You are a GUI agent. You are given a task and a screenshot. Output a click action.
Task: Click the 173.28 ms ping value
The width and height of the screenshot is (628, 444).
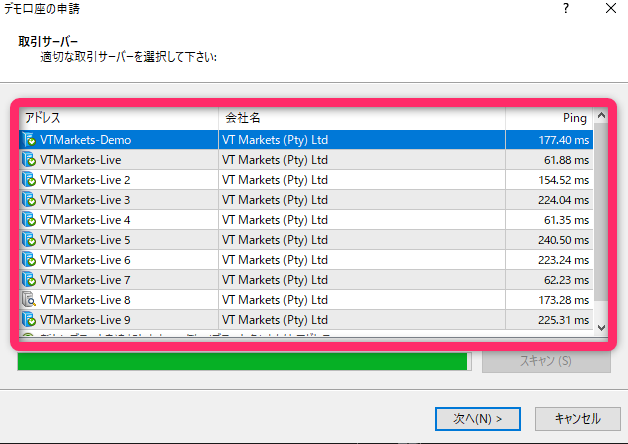[564, 300]
